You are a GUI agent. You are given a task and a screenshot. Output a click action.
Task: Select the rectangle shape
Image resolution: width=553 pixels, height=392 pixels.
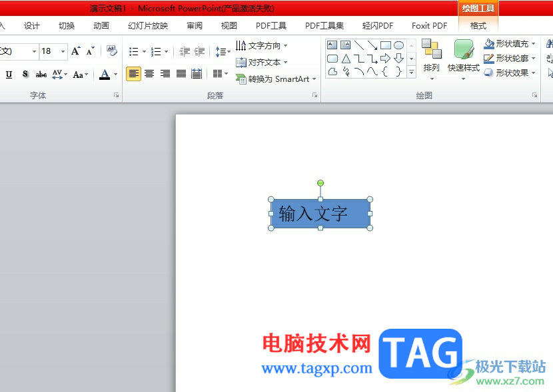click(x=386, y=45)
